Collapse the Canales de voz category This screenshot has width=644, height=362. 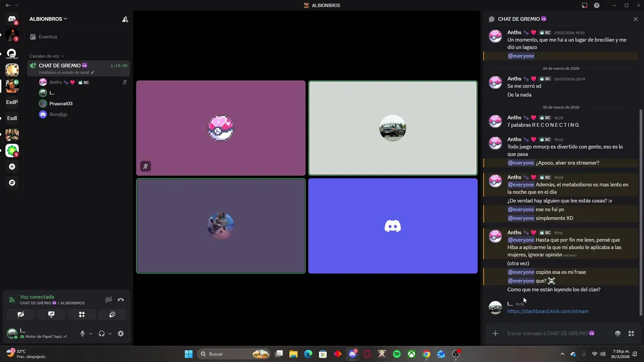pyautogui.click(x=46, y=56)
